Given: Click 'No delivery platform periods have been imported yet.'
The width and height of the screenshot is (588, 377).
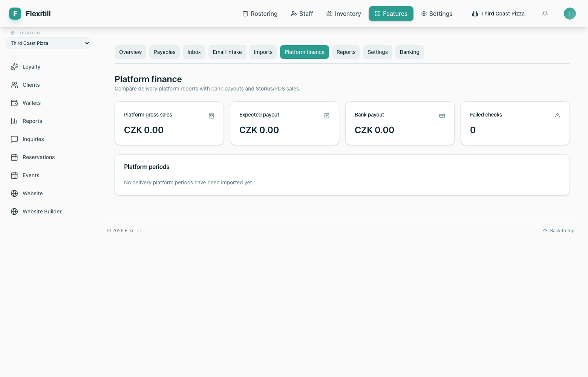Looking at the screenshot, I should coord(188,182).
